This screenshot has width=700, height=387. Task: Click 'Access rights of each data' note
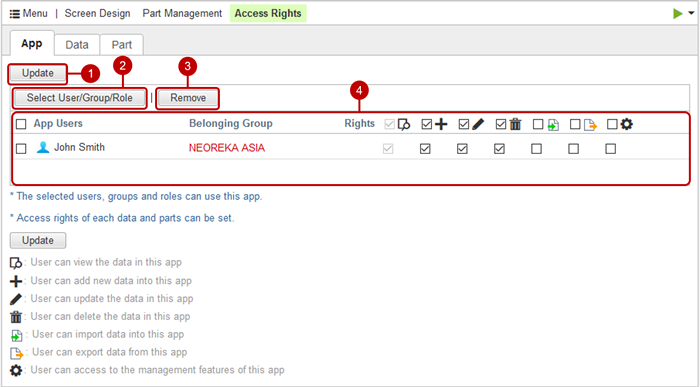122,218
